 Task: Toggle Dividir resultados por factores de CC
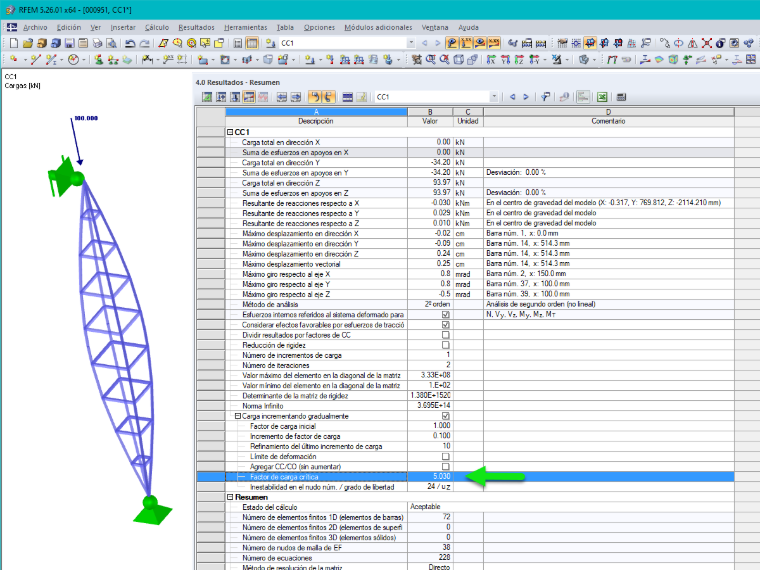click(x=445, y=335)
